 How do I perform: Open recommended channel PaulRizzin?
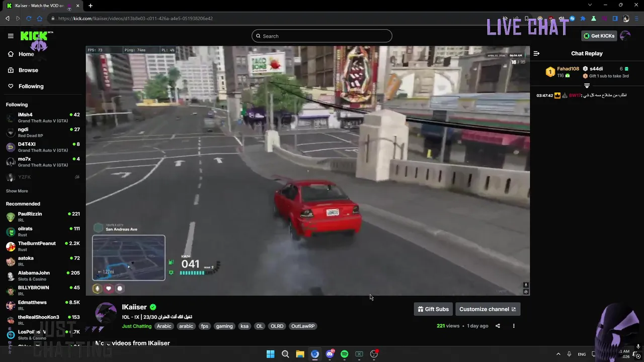point(43,217)
